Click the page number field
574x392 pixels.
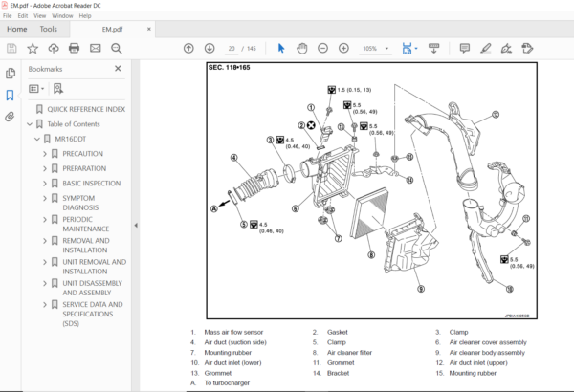[232, 49]
